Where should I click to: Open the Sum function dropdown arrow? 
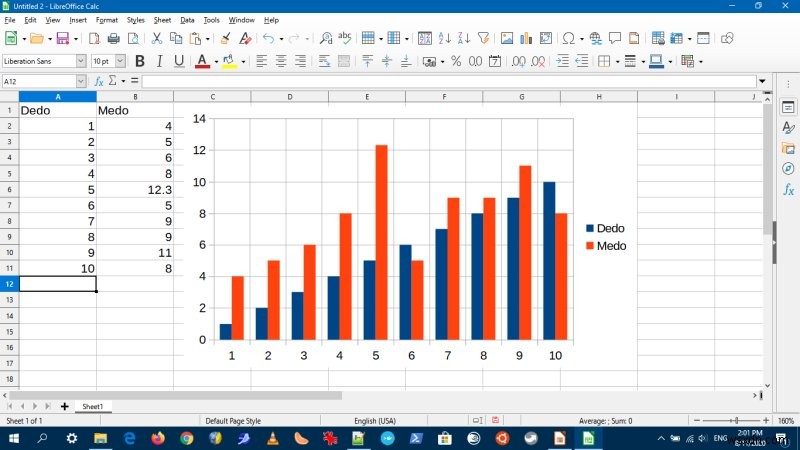[x=123, y=81]
